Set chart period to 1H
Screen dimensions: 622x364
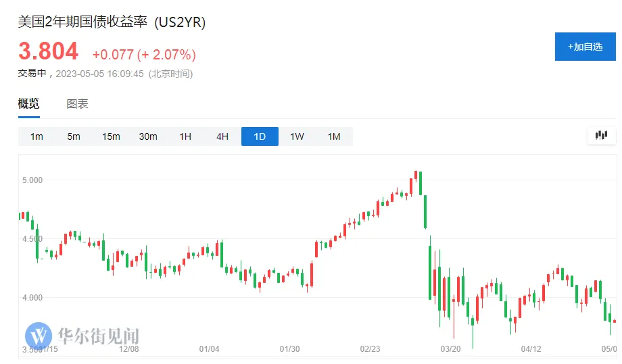click(x=185, y=136)
